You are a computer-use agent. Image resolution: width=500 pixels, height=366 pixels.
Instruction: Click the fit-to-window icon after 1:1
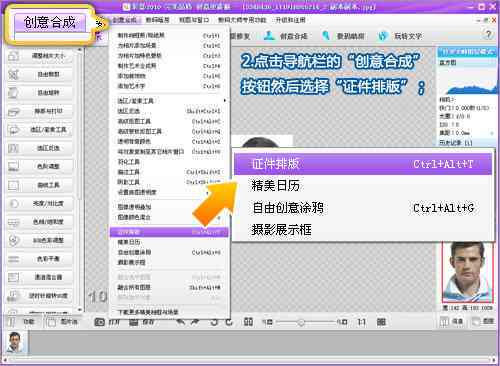click(381, 322)
